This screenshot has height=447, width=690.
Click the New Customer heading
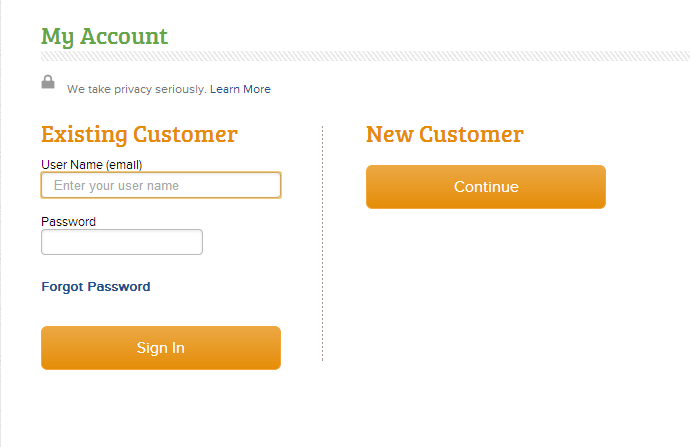(445, 134)
